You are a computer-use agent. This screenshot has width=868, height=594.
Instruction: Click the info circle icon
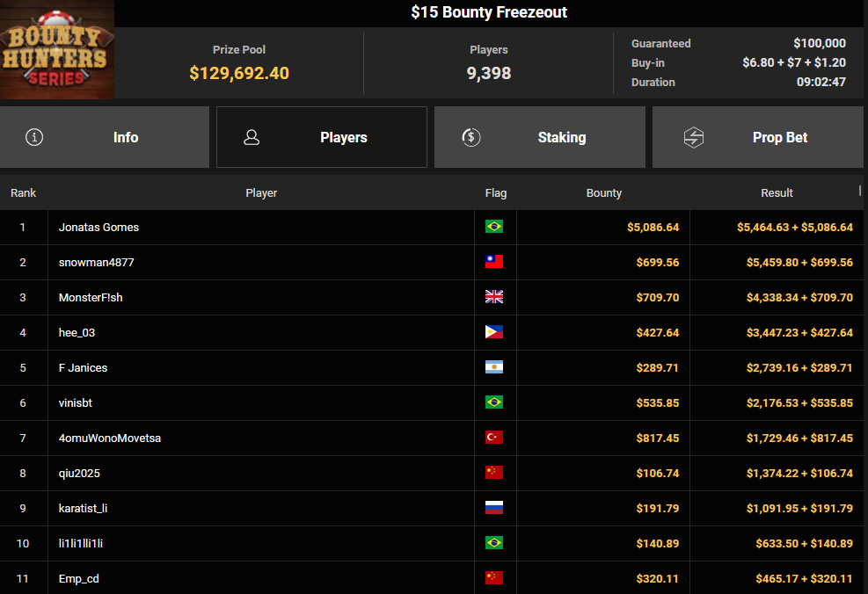click(34, 137)
